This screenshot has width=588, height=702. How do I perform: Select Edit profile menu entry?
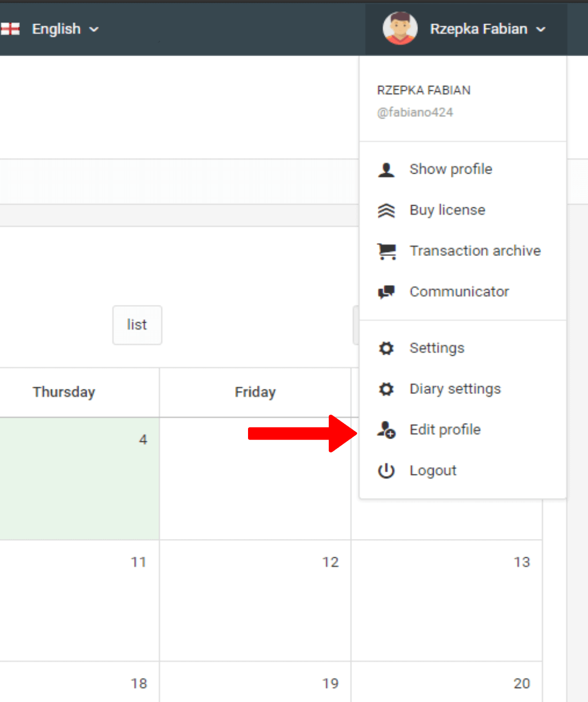pos(445,430)
